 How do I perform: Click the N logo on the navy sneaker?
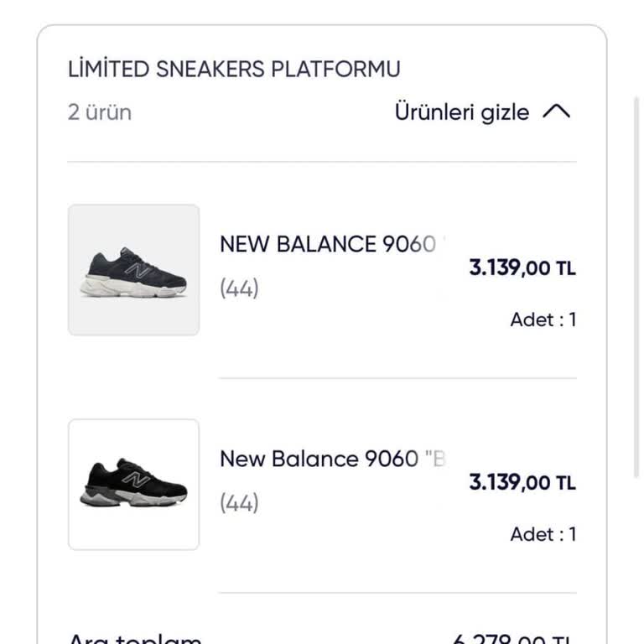138,271
